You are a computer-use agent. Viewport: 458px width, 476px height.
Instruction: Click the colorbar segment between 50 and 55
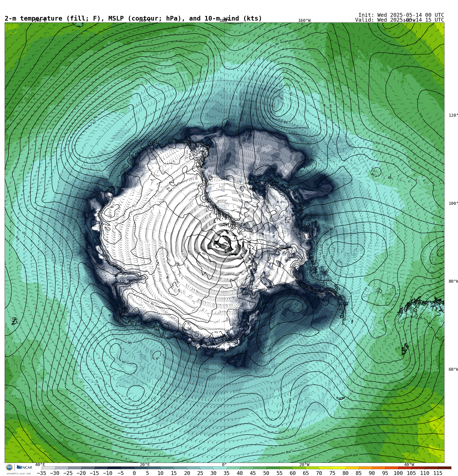point(272,468)
